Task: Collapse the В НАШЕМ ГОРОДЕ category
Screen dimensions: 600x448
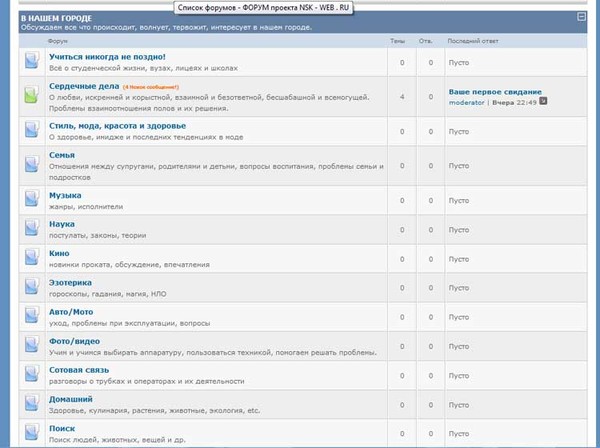Action: 581,17
